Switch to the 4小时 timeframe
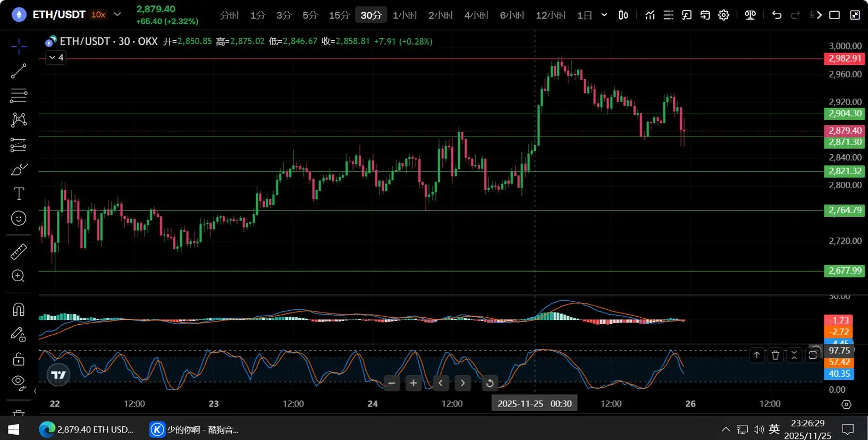Image resolution: width=868 pixels, height=440 pixels. (x=476, y=15)
